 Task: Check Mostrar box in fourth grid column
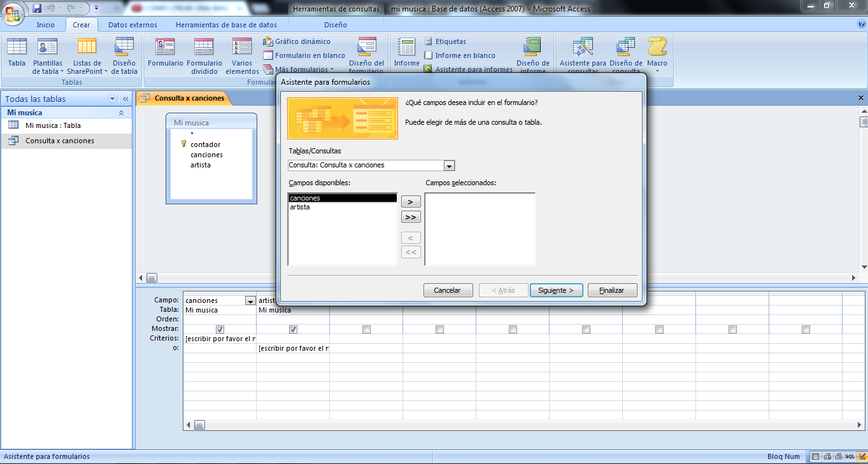pos(439,329)
